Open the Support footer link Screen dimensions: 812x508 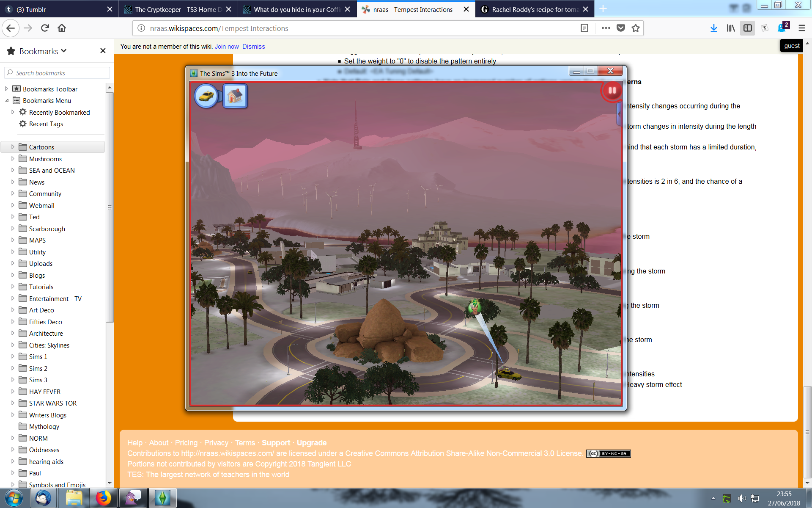click(x=276, y=443)
